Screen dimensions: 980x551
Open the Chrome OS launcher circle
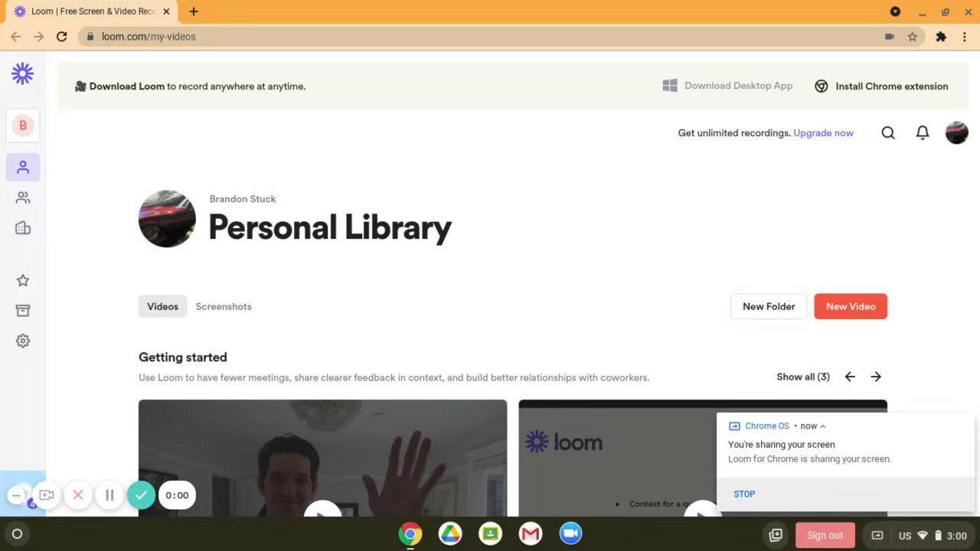coord(17,534)
